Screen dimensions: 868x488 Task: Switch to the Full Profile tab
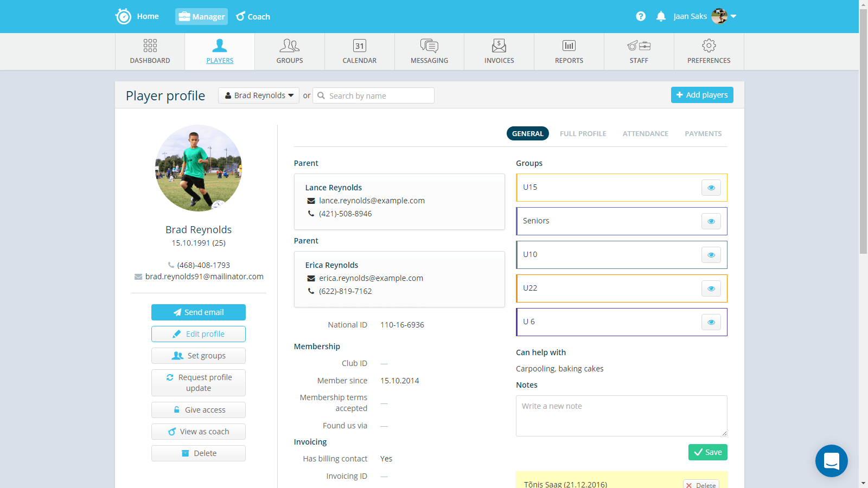point(583,133)
